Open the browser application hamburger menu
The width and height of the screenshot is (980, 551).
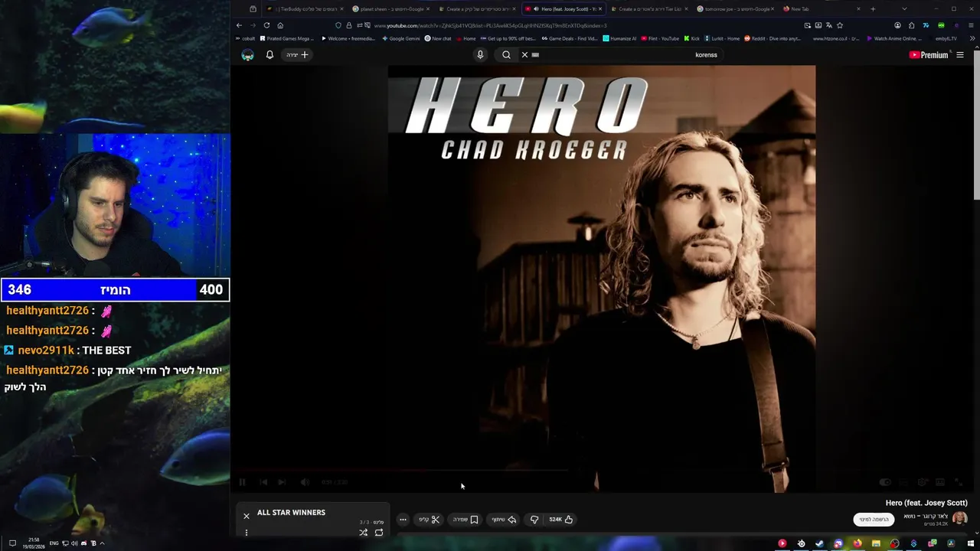pyautogui.click(x=972, y=25)
